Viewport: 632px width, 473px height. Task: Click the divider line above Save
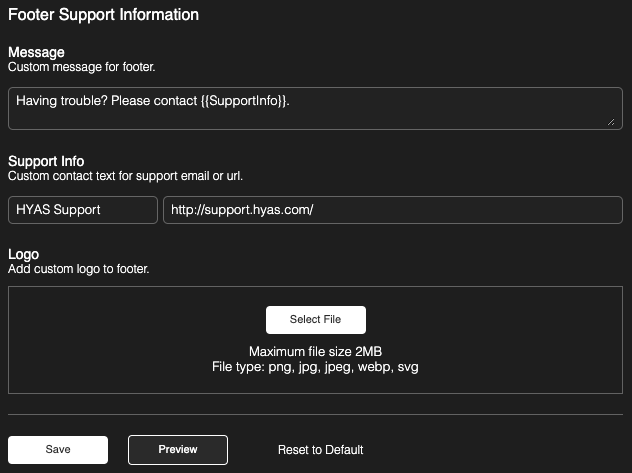point(315,414)
